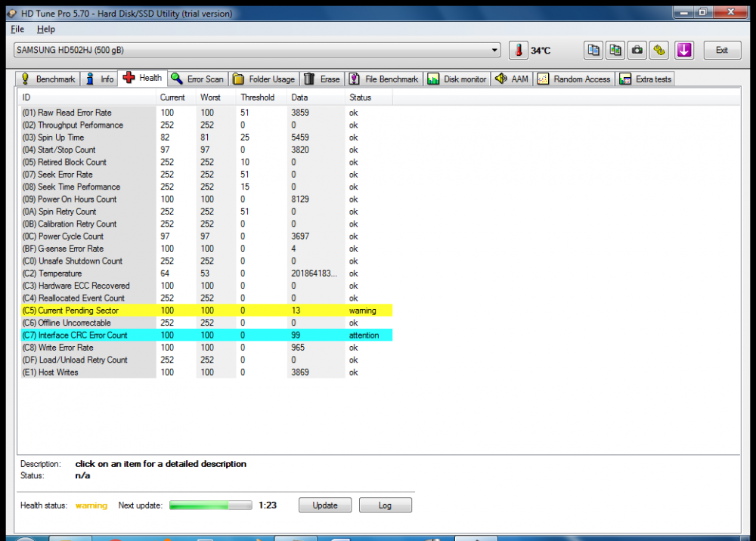Open the Error Scan tab
This screenshot has height=541, width=756.
click(197, 79)
